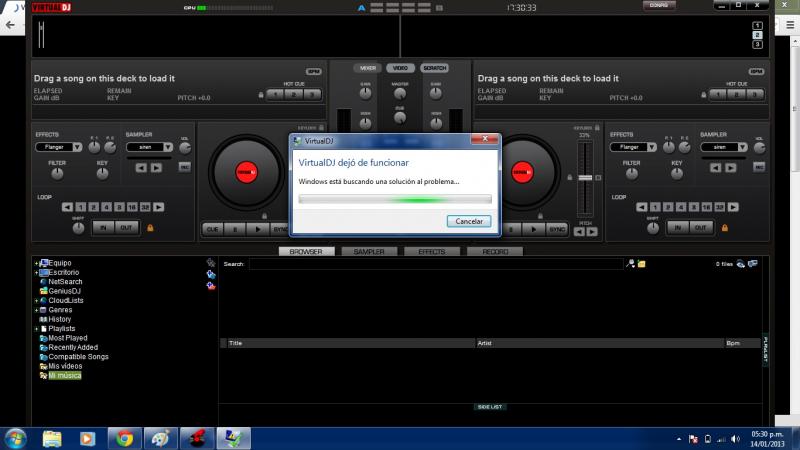Switch to the SAMPLER tab
Screen dimensions: 800x450
[x=369, y=252]
